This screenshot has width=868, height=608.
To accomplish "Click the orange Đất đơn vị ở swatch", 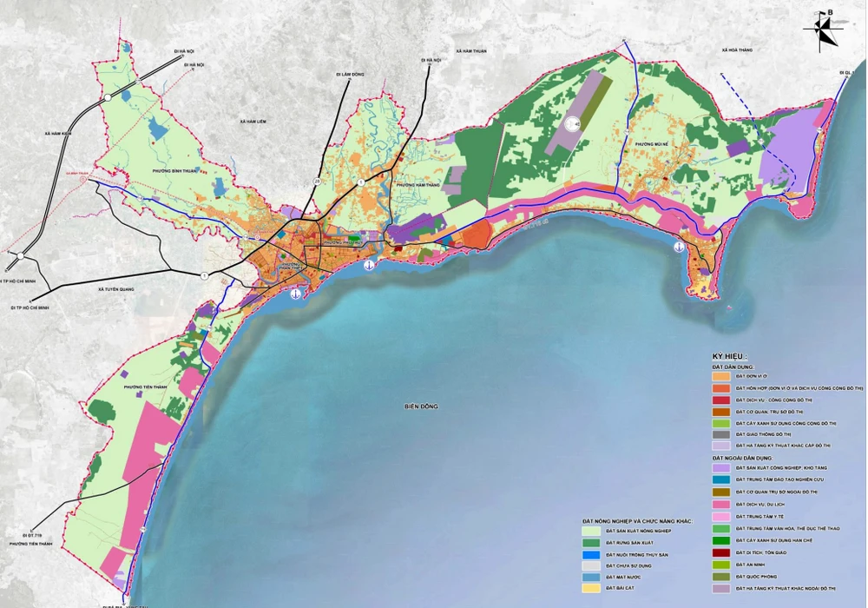I will coord(722,377).
